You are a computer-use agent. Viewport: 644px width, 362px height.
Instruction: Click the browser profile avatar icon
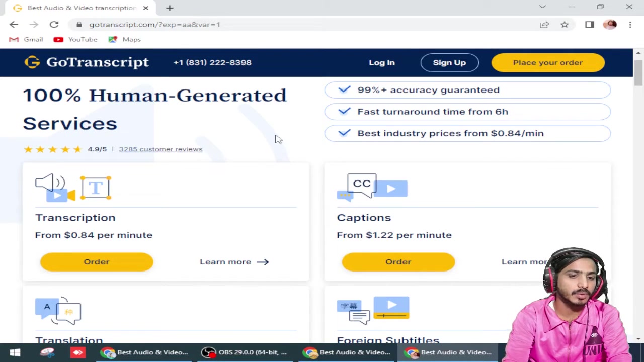pyautogui.click(x=610, y=24)
